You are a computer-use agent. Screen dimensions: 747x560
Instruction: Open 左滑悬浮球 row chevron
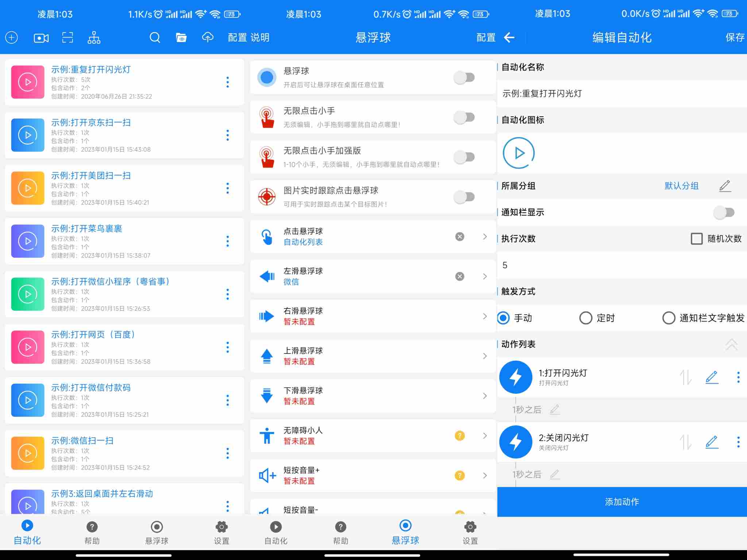tap(485, 276)
